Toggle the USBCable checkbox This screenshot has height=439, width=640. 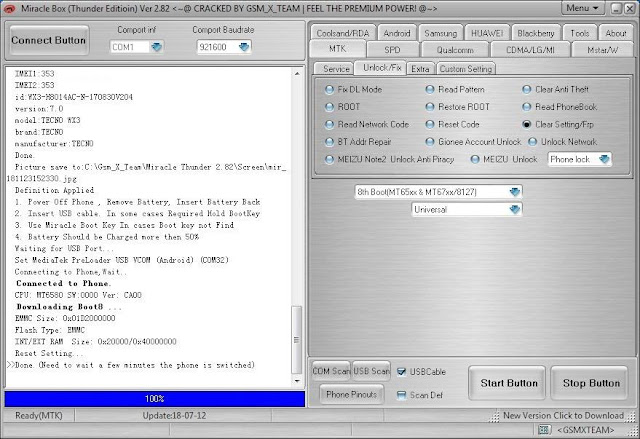pos(402,372)
